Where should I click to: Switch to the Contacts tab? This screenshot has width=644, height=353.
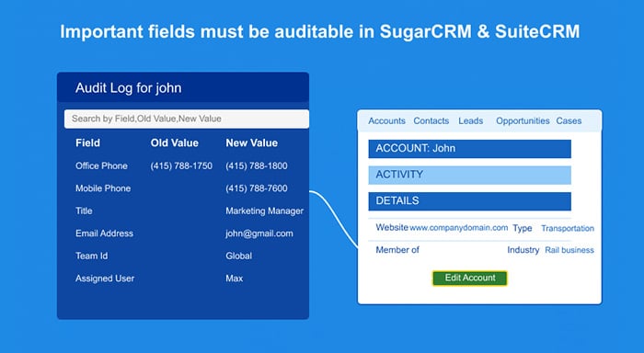pyautogui.click(x=431, y=121)
